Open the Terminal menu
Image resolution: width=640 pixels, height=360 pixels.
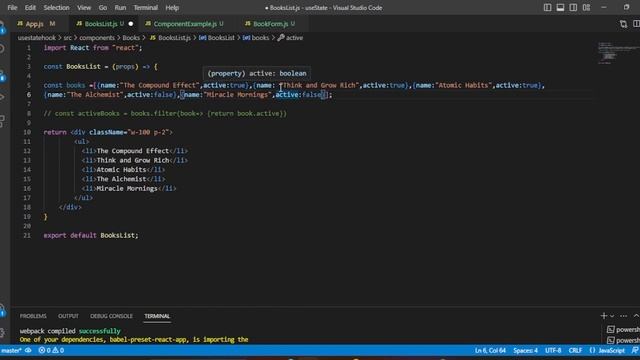point(146,7)
